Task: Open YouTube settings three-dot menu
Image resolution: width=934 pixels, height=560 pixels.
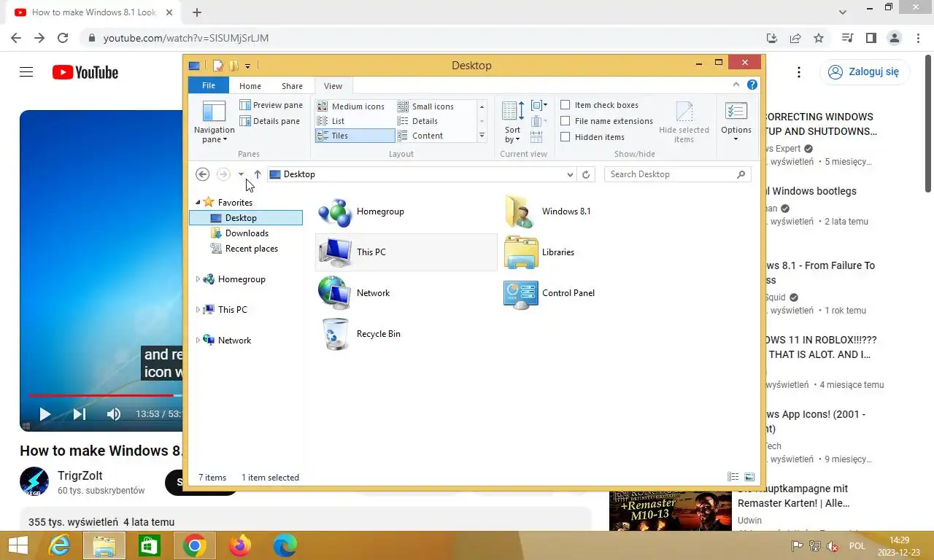Action: coord(799,72)
